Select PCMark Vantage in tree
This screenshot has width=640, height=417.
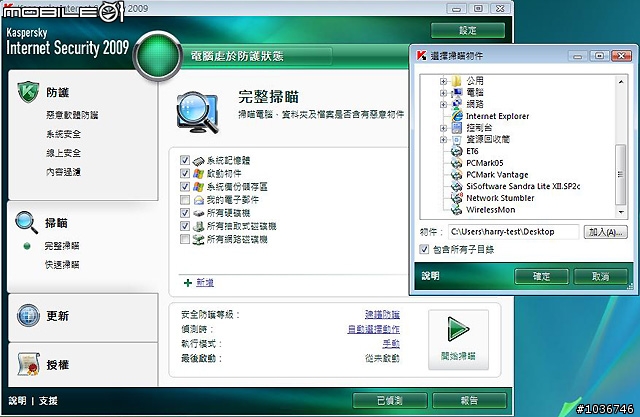coord(497,175)
